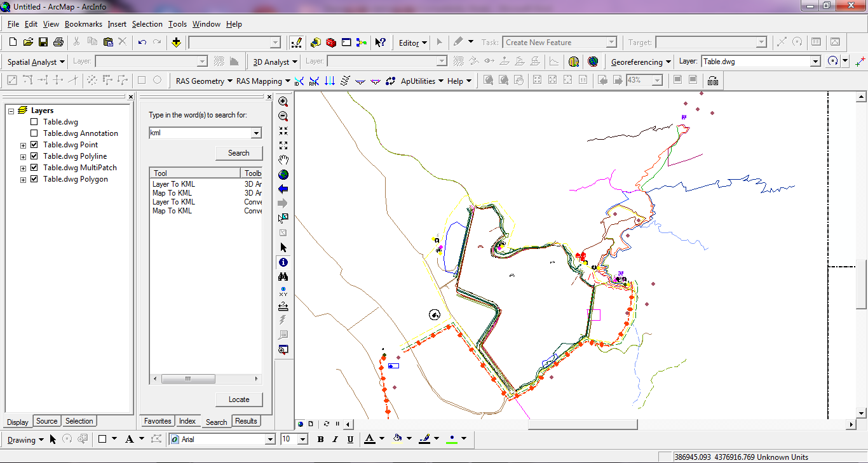
Task: Open the font size 10 dropdown
Action: click(x=302, y=440)
